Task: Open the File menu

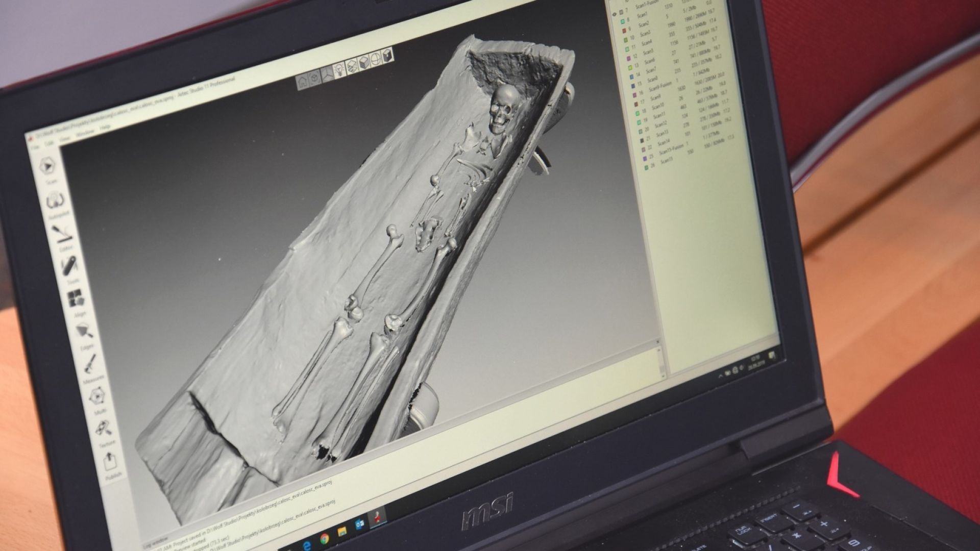Action: (35, 147)
